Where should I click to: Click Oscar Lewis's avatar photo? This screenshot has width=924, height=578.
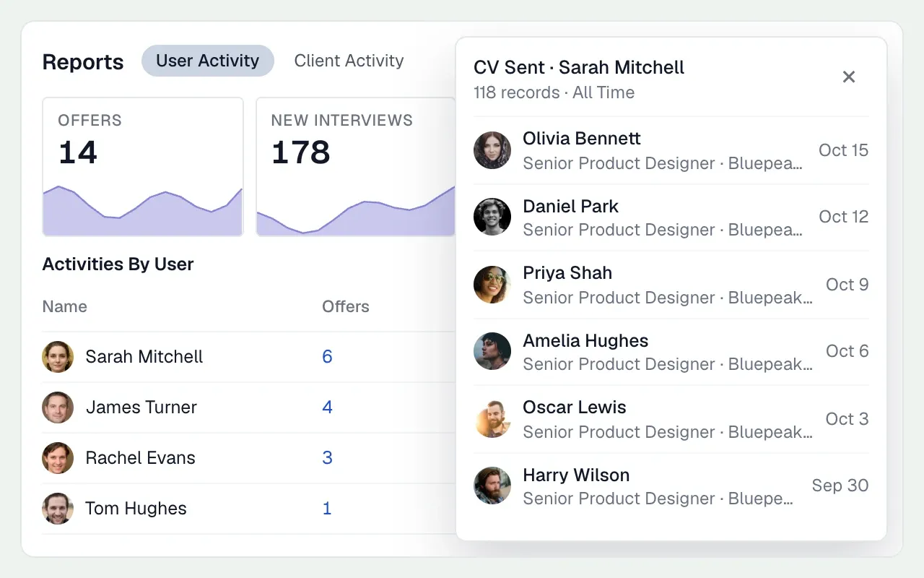click(x=492, y=419)
